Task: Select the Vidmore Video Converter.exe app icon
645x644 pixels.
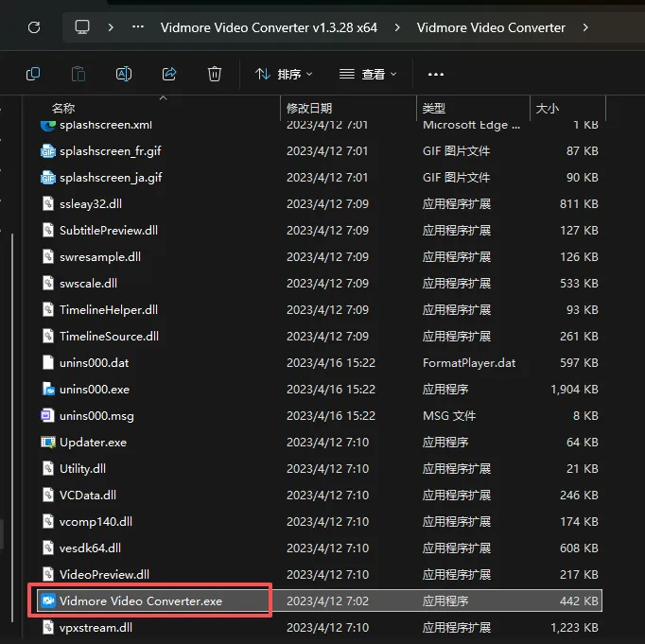Action: click(x=48, y=600)
